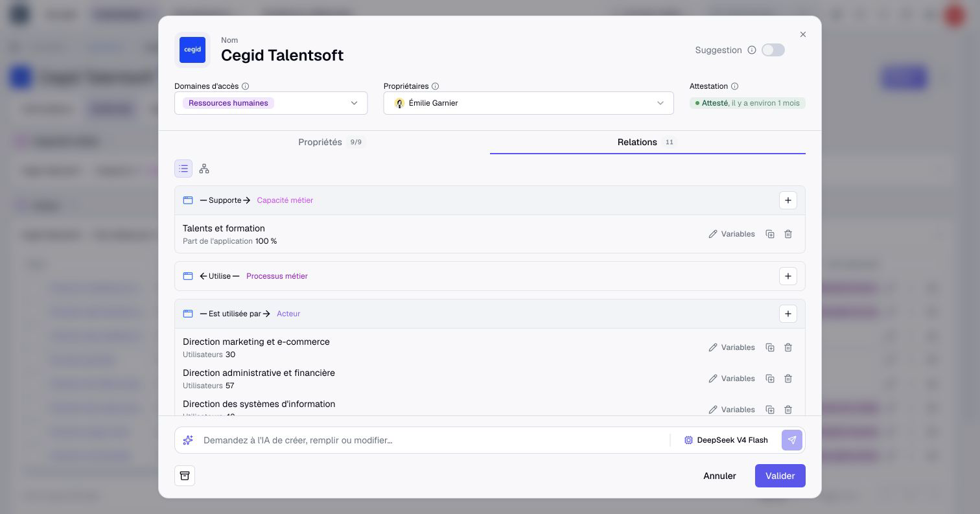Cancel with the Annuler button

click(719, 476)
